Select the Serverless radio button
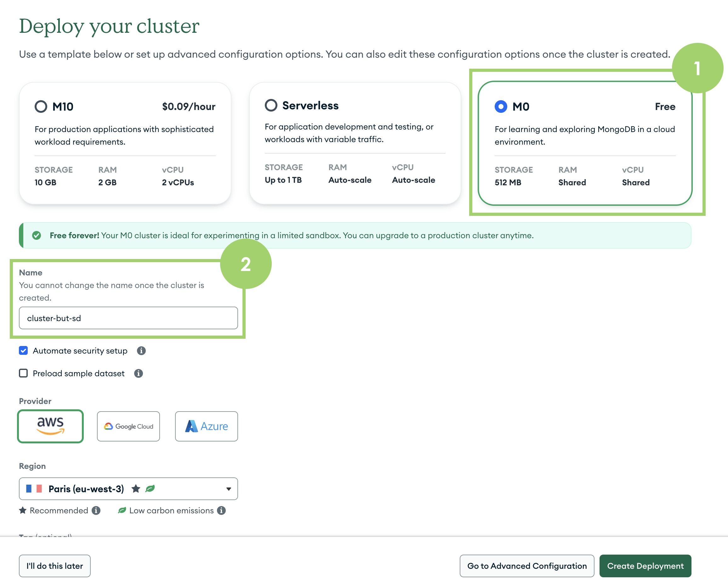The image size is (728, 588). coord(271,105)
